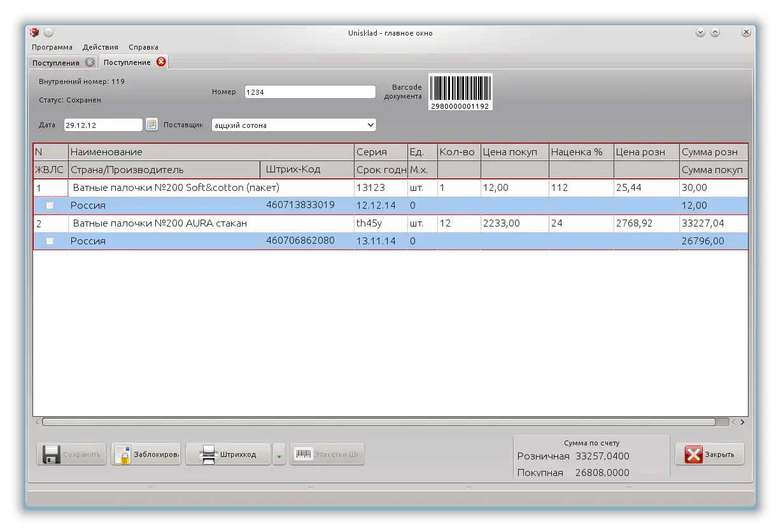Click the Дата field showing 29.12.12
The image size is (781, 532).
pyautogui.click(x=103, y=125)
